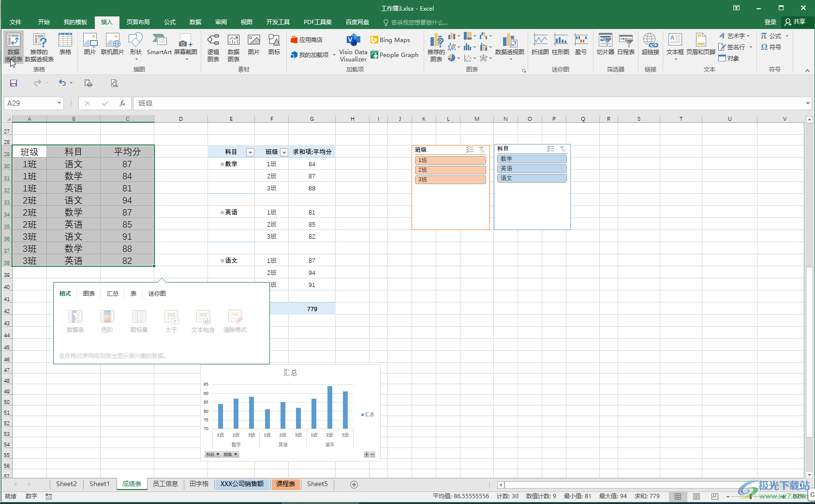Switch to Page Layout view in status bar
Image resolution: width=815 pixels, height=504 pixels.
(696, 496)
